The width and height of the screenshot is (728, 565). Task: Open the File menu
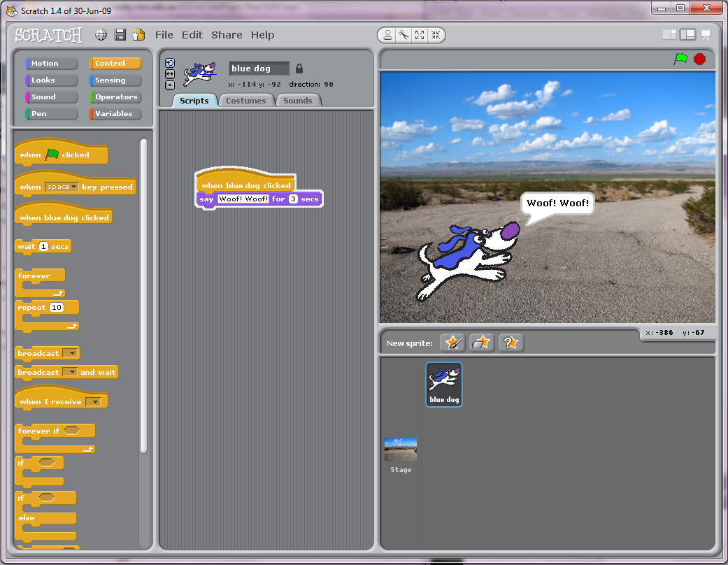[x=164, y=35]
